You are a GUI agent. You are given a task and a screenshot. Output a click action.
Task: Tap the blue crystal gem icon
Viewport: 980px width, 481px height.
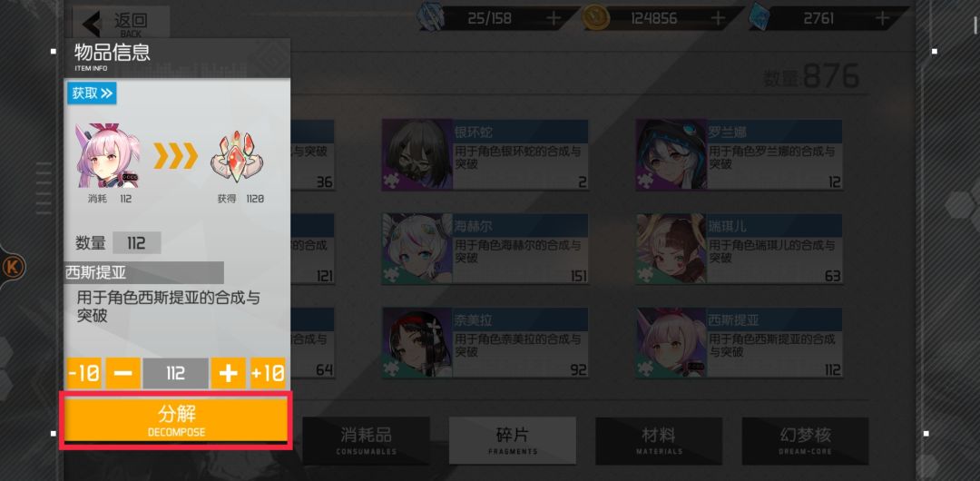759,17
